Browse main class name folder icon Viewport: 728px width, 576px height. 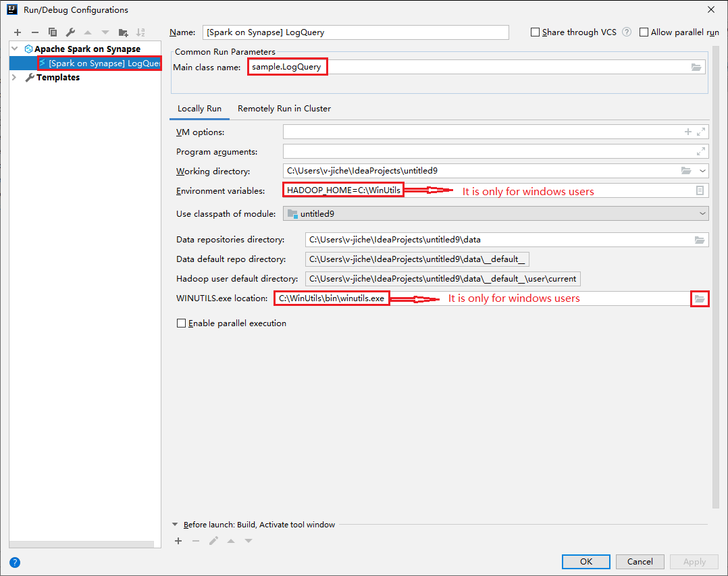[x=696, y=68]
